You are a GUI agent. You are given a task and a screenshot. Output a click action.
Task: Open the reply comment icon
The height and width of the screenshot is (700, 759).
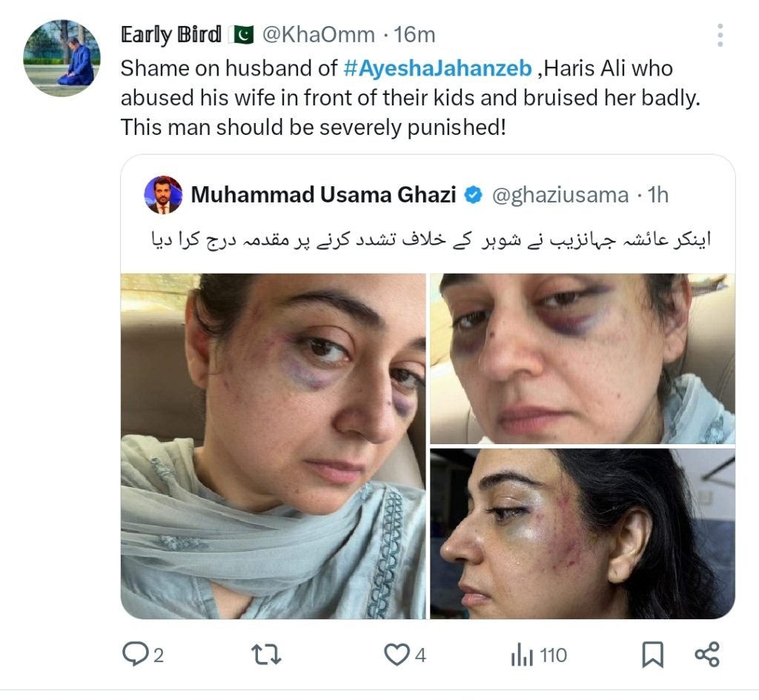click(135, 654)
